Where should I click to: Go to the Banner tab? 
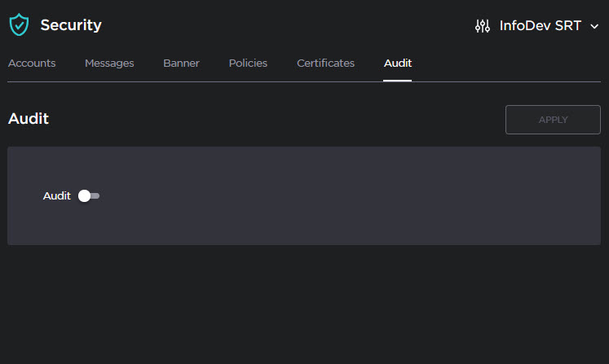[181, 63]
